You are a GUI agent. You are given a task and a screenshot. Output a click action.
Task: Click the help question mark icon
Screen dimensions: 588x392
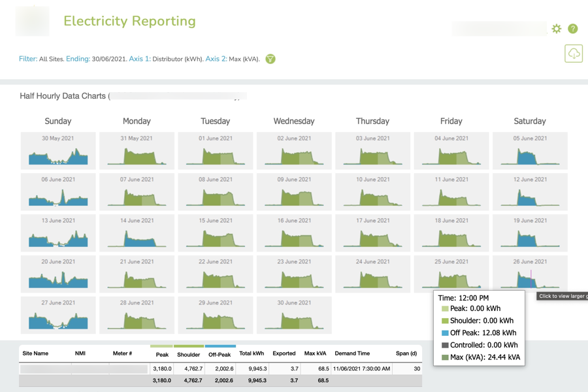[x=572, y=29]
